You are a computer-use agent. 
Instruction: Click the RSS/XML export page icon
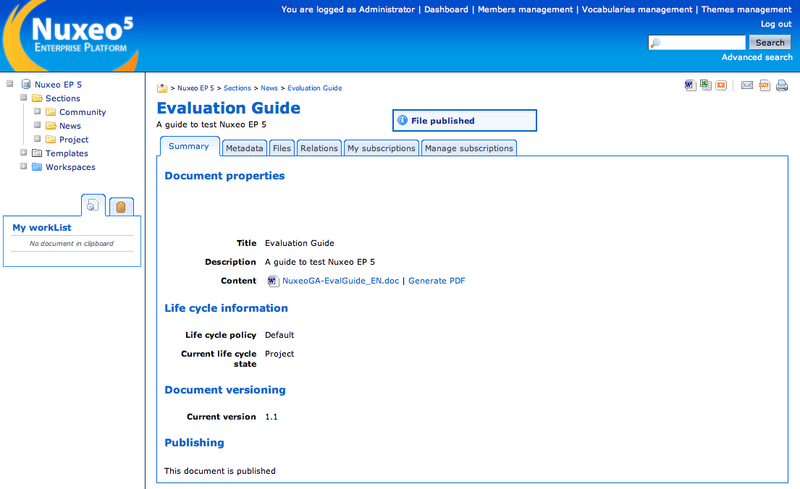click(x=764, y=85)
